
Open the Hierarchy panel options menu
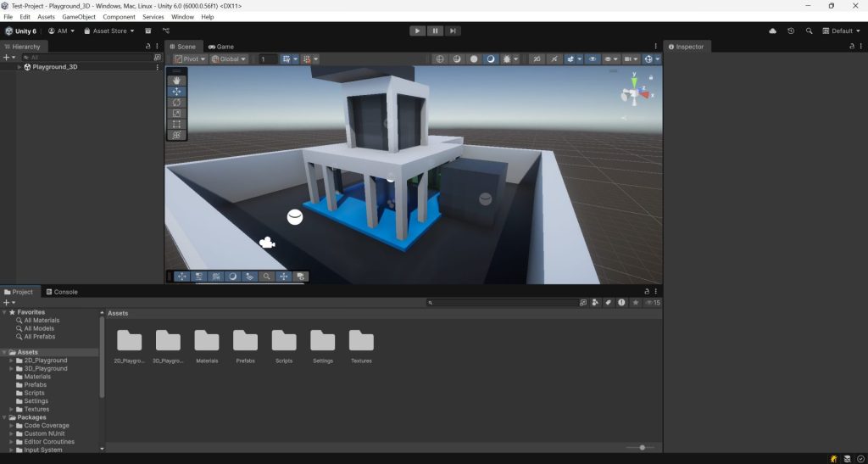tap(157, 47)
